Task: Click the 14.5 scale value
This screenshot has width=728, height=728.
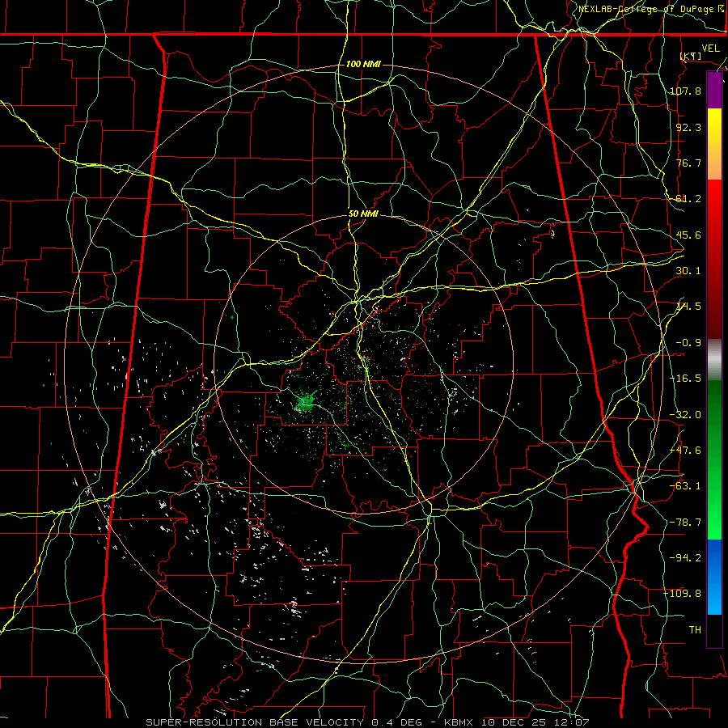Action: [688, 307]
